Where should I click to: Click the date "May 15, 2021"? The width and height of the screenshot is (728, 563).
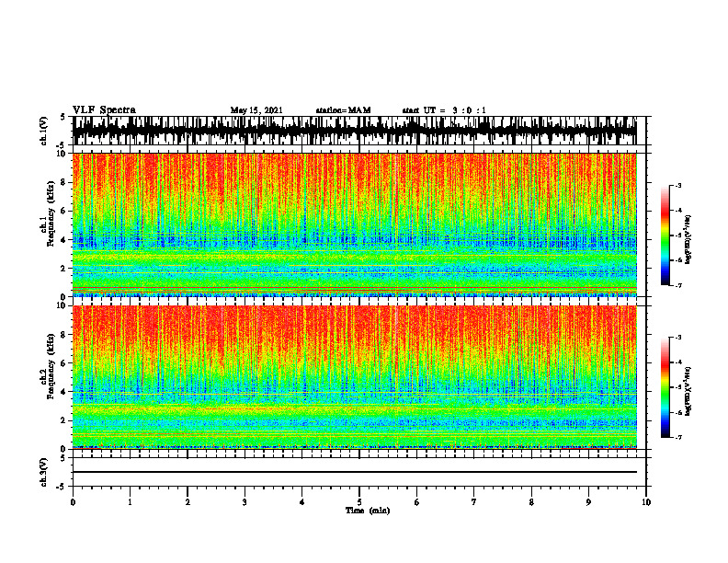(256, 110)
